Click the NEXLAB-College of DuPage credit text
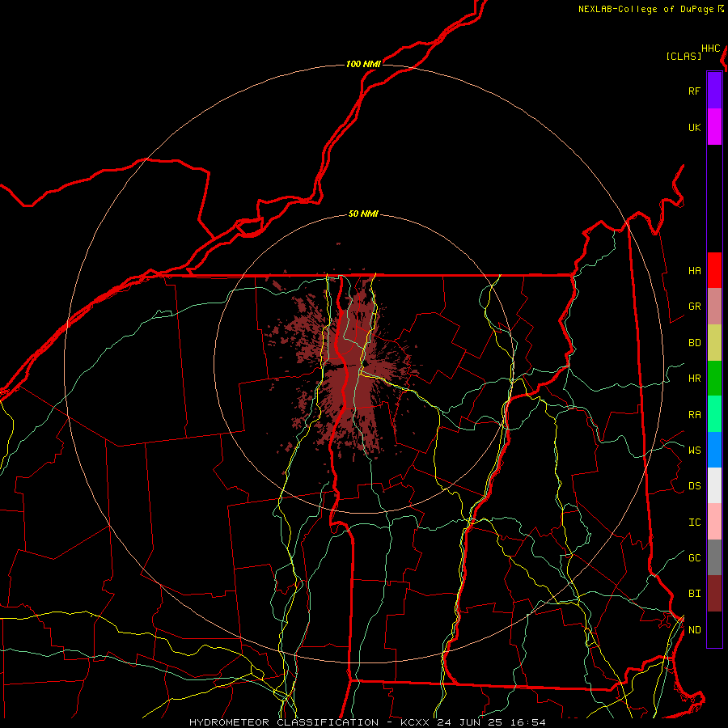Screen dimensions: 728x728 click(645, 9)
